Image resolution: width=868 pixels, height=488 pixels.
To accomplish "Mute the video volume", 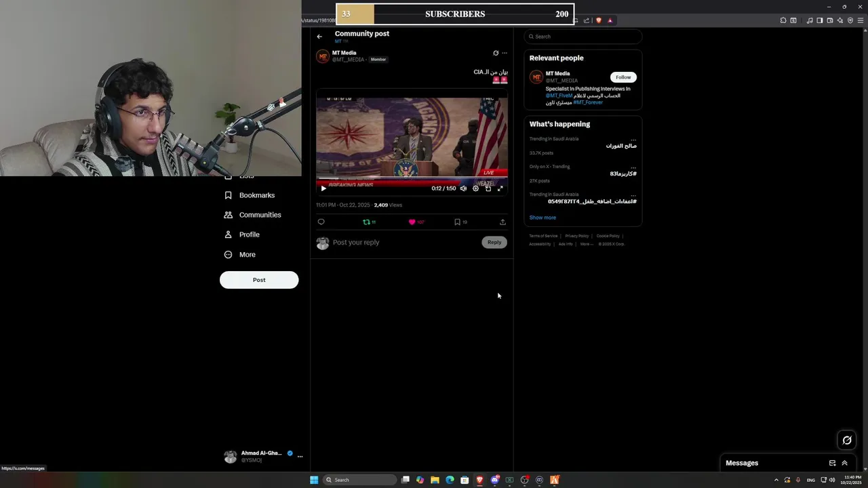I will coord(463,188).
